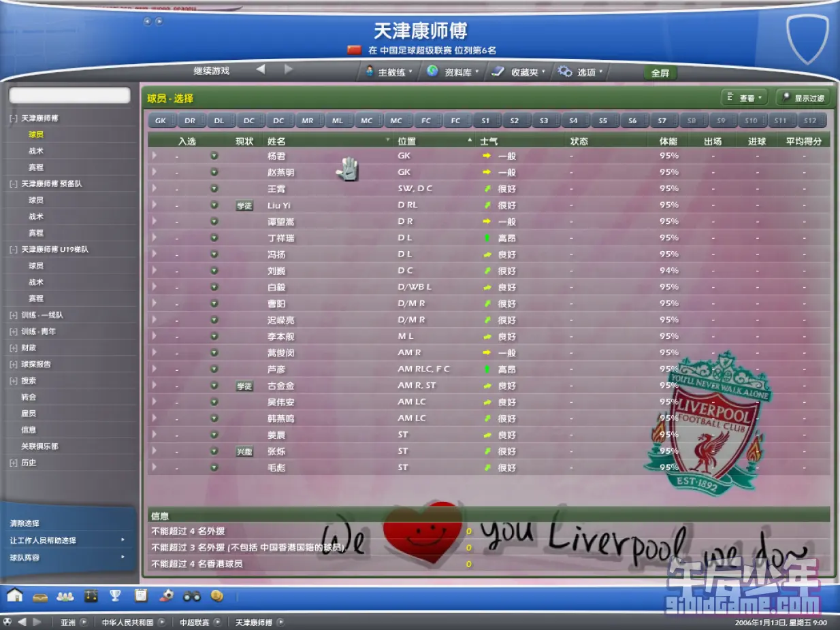Viewport: 840px width, 630px height.
Task: Click the play arrow button after 中超联赛
Action: 217,622
